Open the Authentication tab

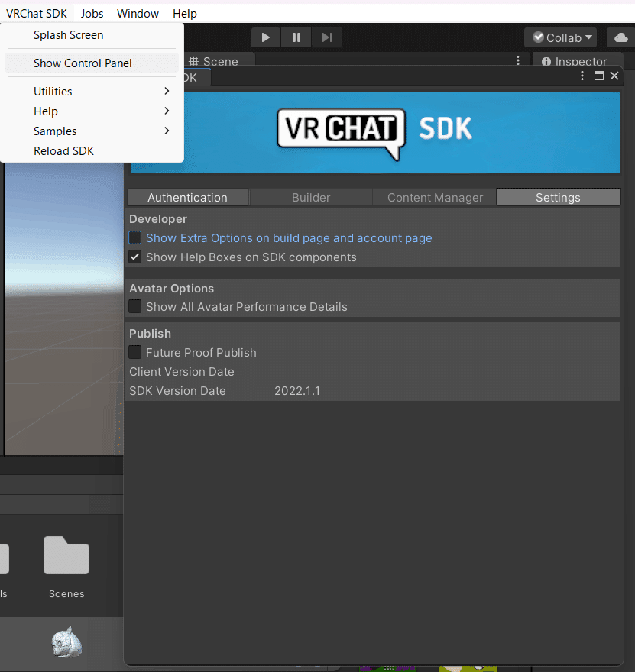tap(188, 198)
